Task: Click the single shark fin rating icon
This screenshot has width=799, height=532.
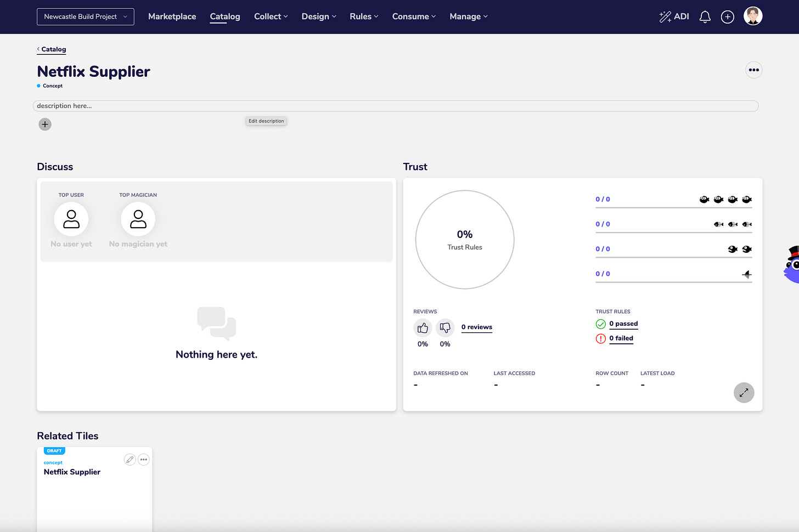Action: 747,274
